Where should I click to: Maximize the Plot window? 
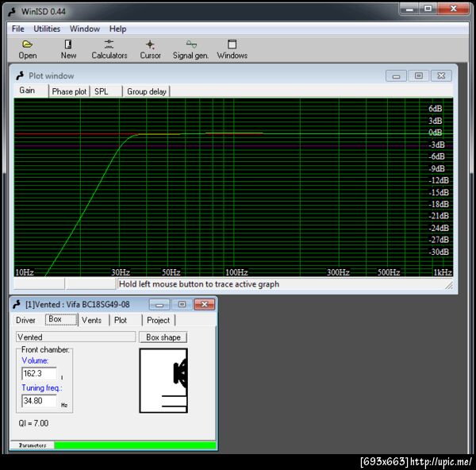pos(419,75)
